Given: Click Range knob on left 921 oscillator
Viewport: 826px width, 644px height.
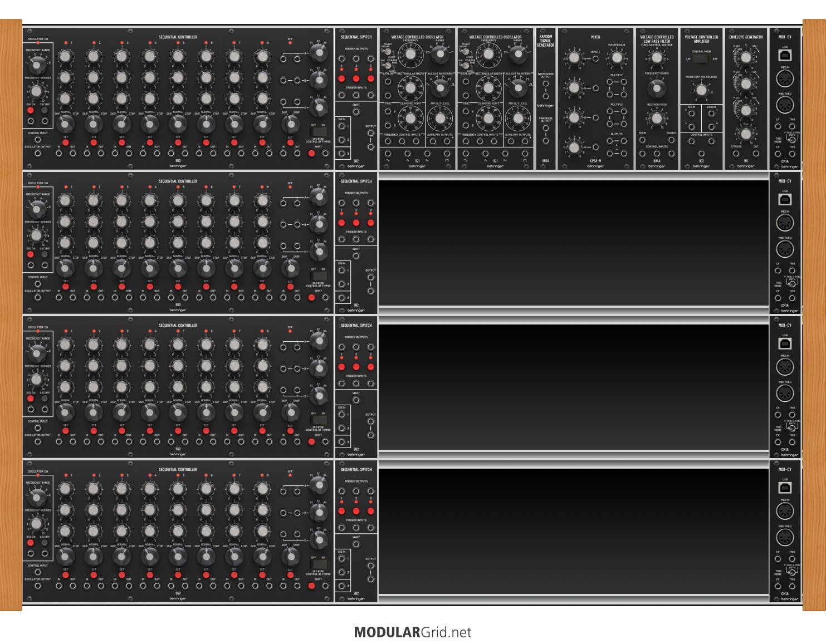Looking at the screenshot, I should click(x=440, y=55).
